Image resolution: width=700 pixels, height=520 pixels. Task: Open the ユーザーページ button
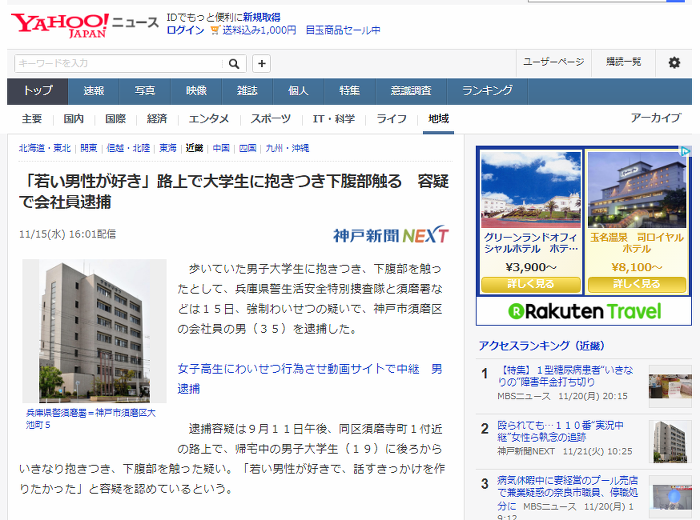[554, 62]
